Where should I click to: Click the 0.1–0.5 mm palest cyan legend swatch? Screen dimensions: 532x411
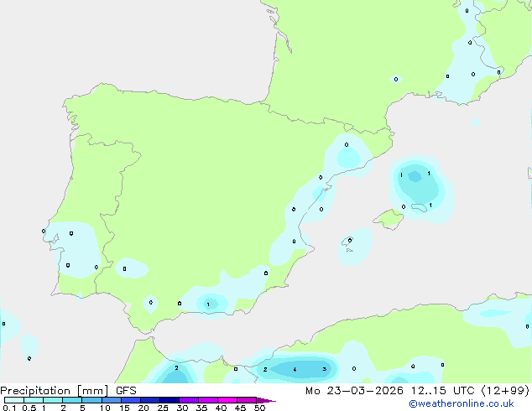pyautogui.click(x=14, y=400)
